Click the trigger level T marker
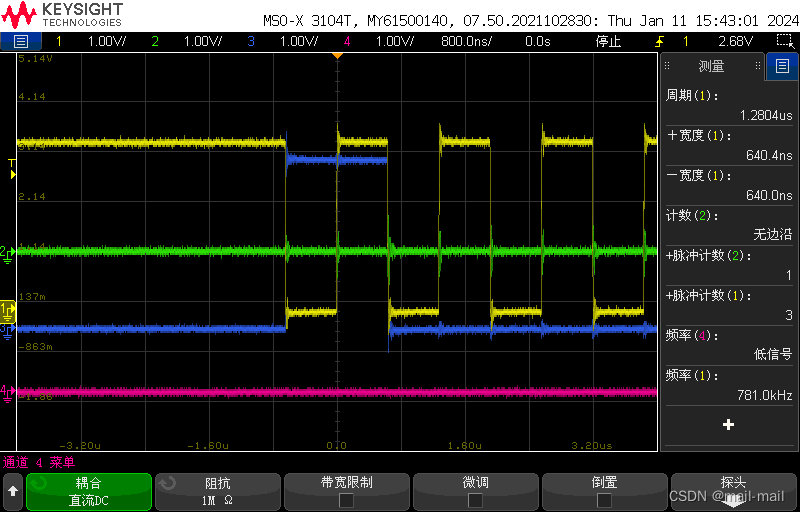The height and width of the screenshot is (512, 800). tap(11, 169)
